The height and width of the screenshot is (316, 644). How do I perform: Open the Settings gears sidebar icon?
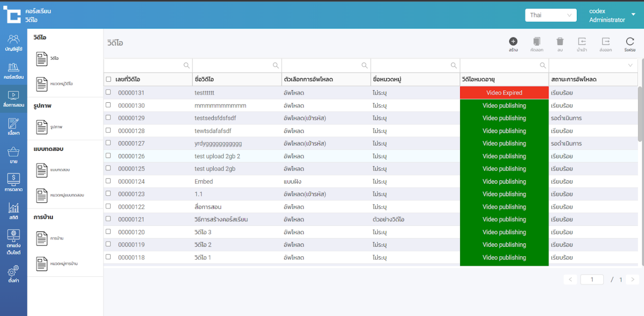click(14, 274)
